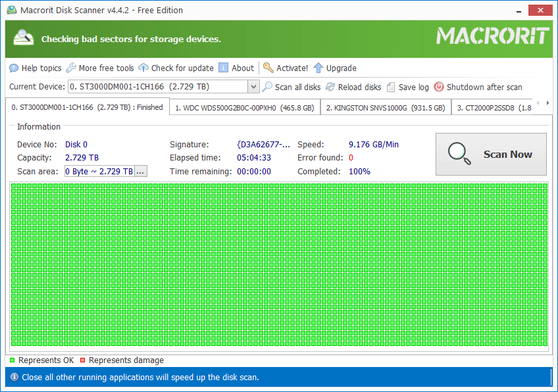Viewport: 558px width, 392px height.
Task: Click the Elapsed time value 05:04:33
Action: click(x=254, y=158)
